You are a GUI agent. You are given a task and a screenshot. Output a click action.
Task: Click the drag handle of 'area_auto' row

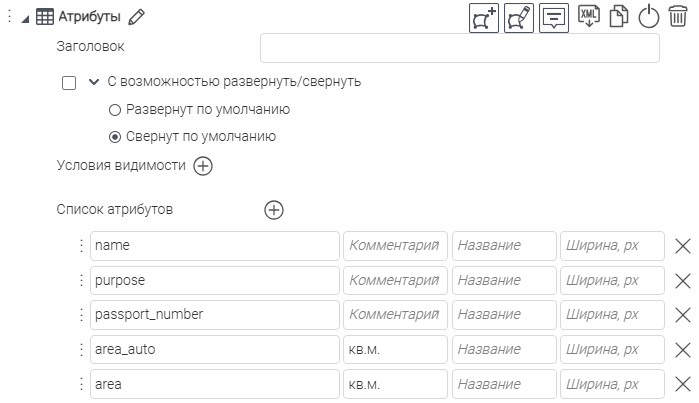[x=80, y=350]
